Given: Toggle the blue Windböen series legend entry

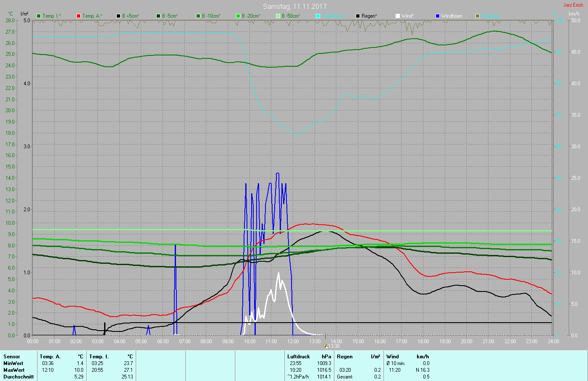Looking at the screenshot, I should pos(438,16).
